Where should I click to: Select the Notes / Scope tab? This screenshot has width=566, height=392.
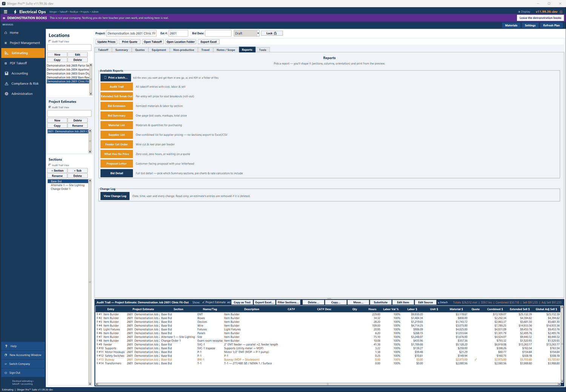(226, 50)
